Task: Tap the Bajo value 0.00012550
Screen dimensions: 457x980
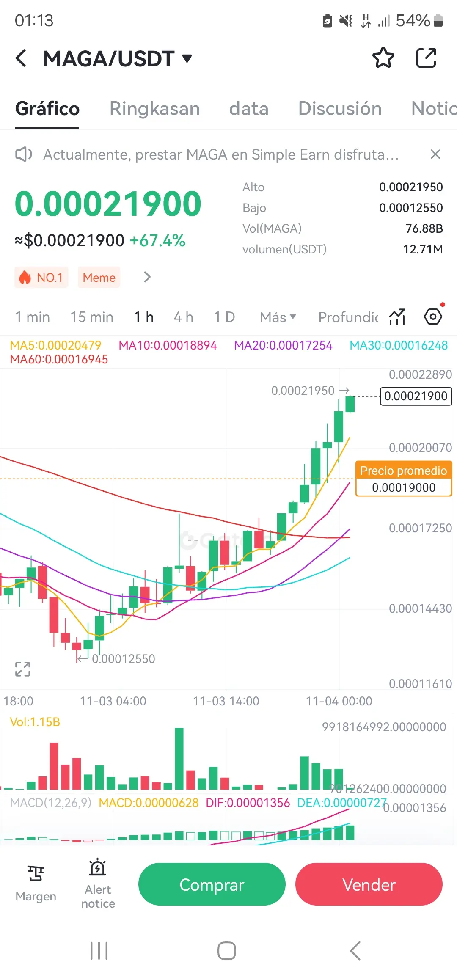Action: 411,208
